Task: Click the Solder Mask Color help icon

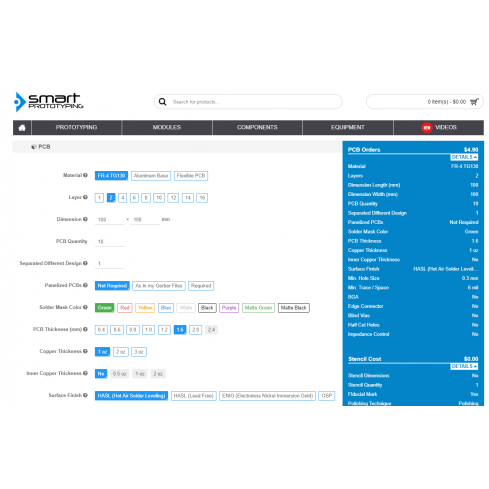Action: 85,307
